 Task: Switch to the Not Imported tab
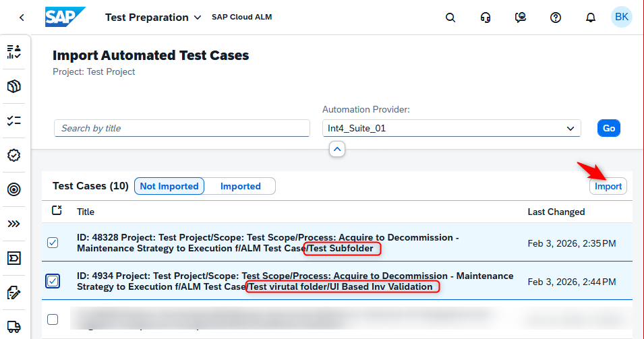[x=169, y=186]
